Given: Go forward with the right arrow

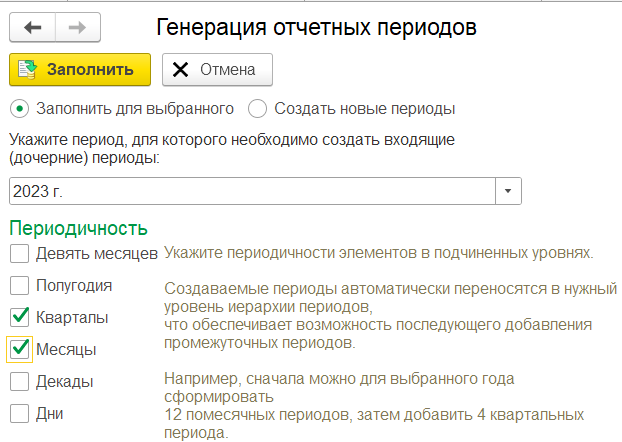Looking at the screenshot, I should coord(78,27).
